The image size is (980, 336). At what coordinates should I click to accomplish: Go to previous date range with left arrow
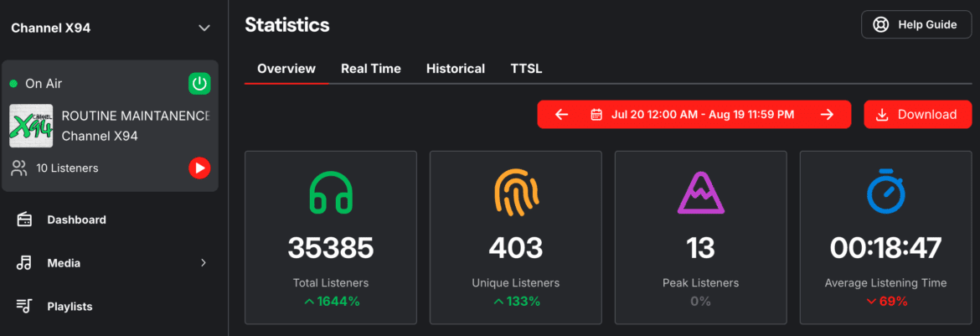pyautogui.click(x=561, y=115)
